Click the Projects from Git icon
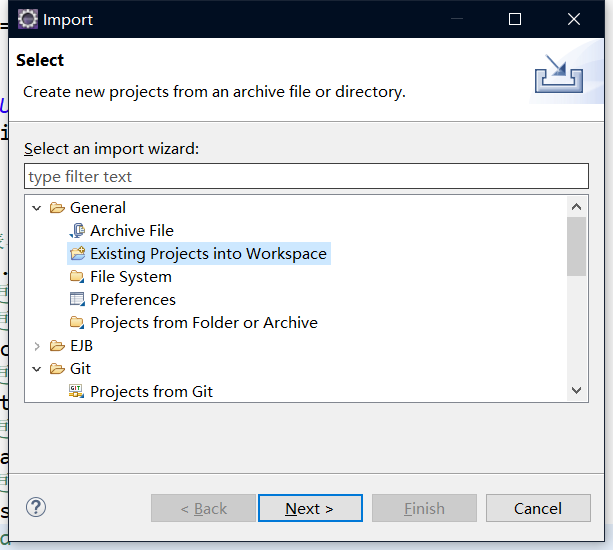613x550 pixels. point(77,392)
